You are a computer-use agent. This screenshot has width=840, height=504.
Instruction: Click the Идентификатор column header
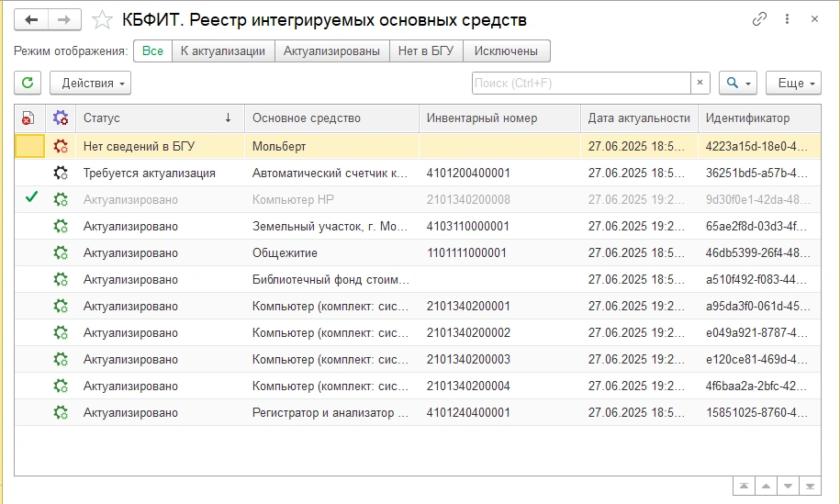click(759, 118)
